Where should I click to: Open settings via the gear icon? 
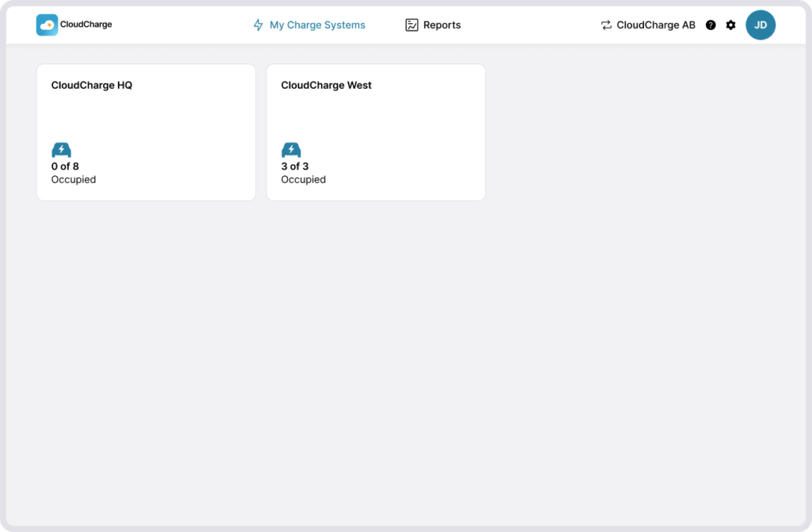pos(730,25)
